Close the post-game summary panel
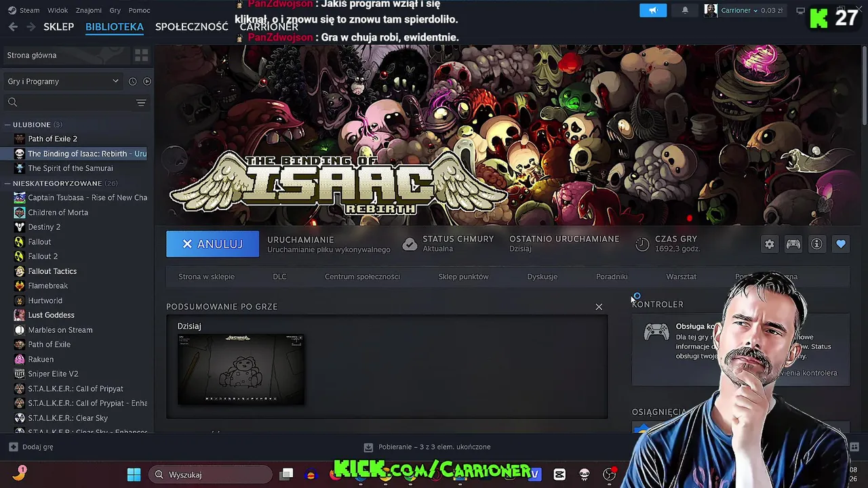868x488 pixels. tap(599, 307)
